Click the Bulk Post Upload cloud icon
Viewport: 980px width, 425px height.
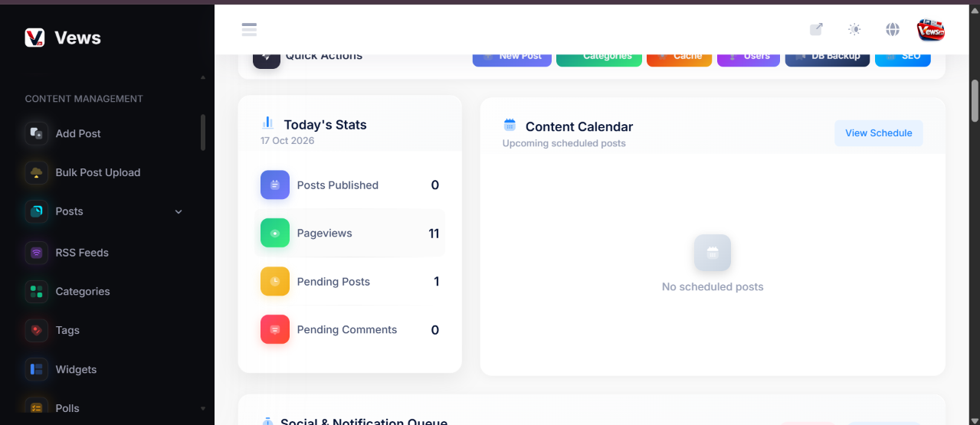(37, 172)
